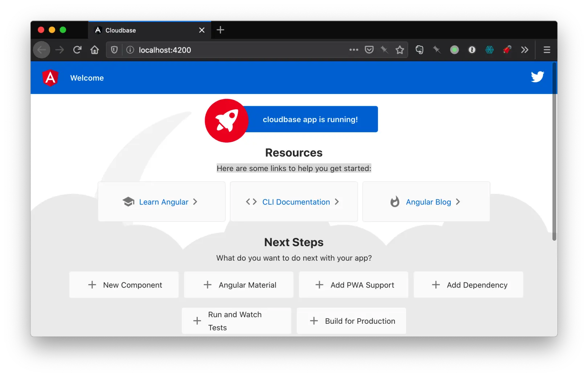Choose the New Component card
This screenshot has width=588, height=377.
[124, 285]
